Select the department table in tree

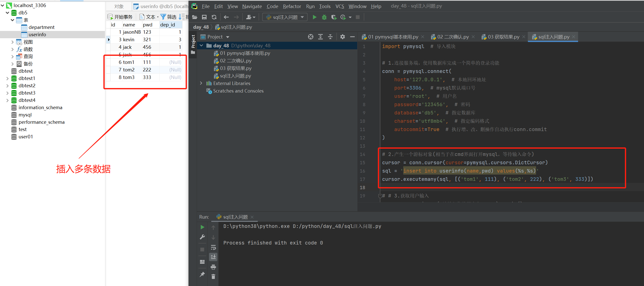coord(41,27)
